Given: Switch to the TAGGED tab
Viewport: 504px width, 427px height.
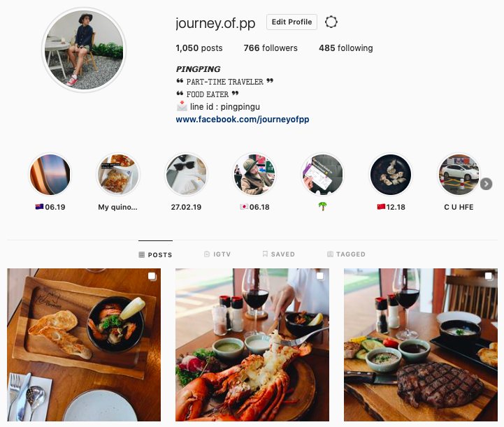Looking at the screenshot, I should click(346, 254).
